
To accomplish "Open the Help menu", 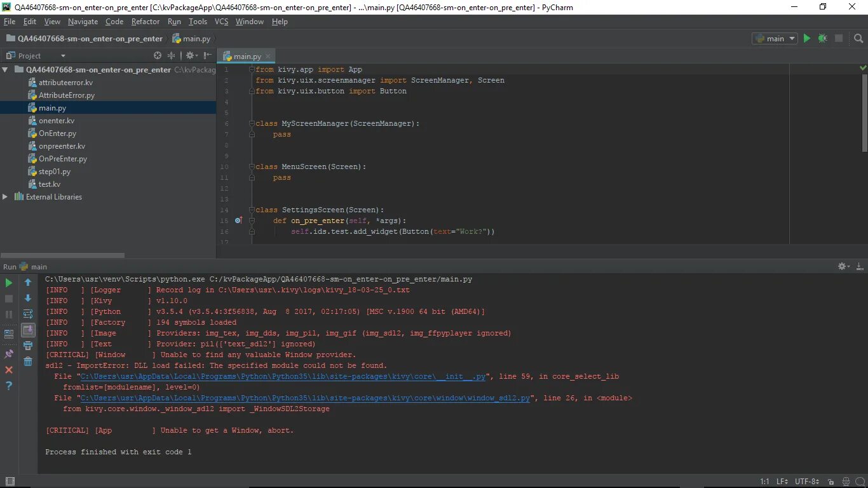I will pos(280,22).
